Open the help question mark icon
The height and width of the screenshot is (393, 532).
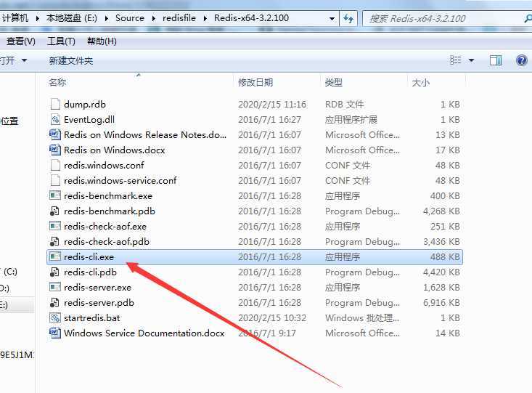click(x=522, y=61)
